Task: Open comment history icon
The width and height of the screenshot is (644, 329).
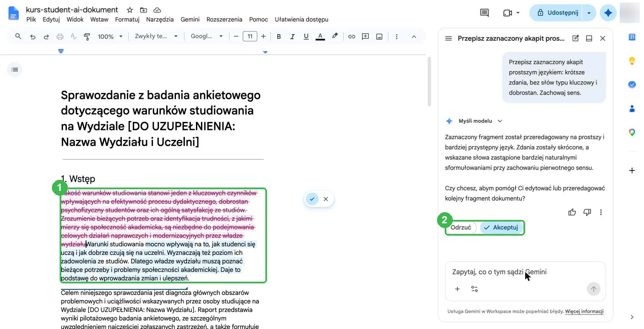Action: (484, 13)
